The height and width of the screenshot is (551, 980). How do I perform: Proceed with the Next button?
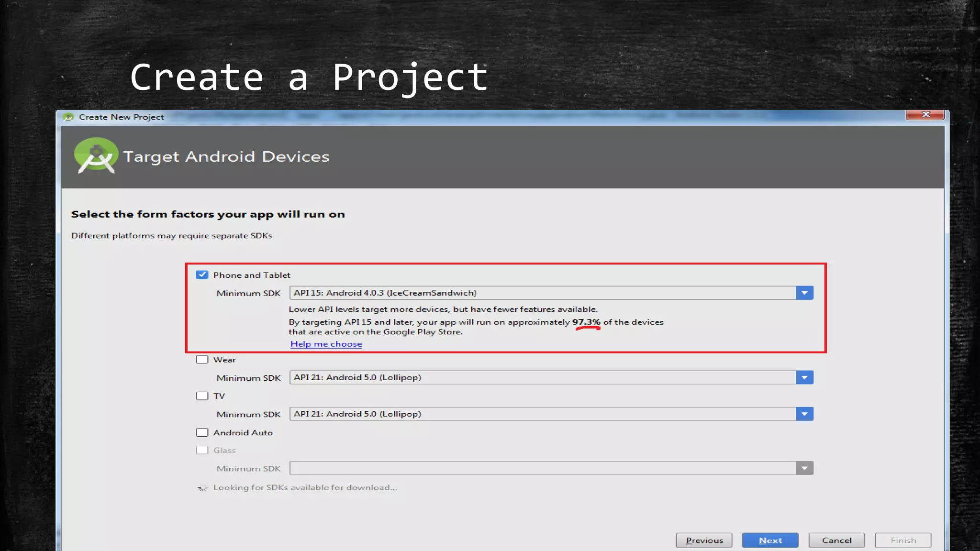pyautogui.click(x=770, y=540)
